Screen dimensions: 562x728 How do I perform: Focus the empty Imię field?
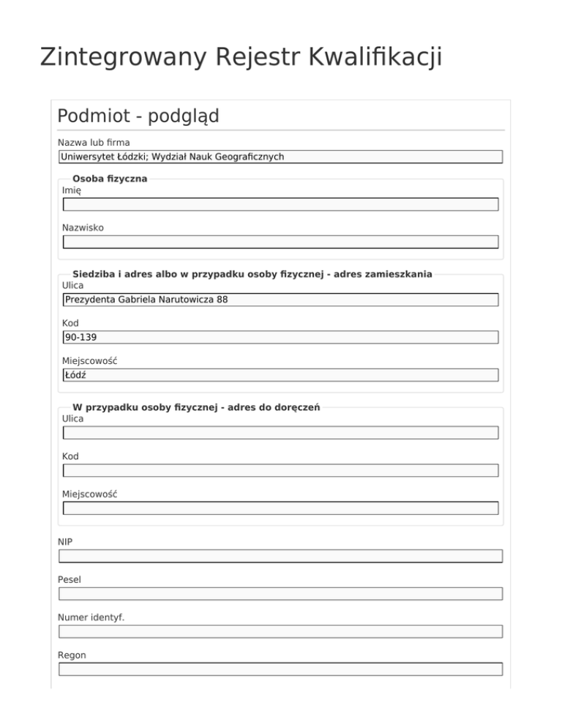[x=280, y=204]
